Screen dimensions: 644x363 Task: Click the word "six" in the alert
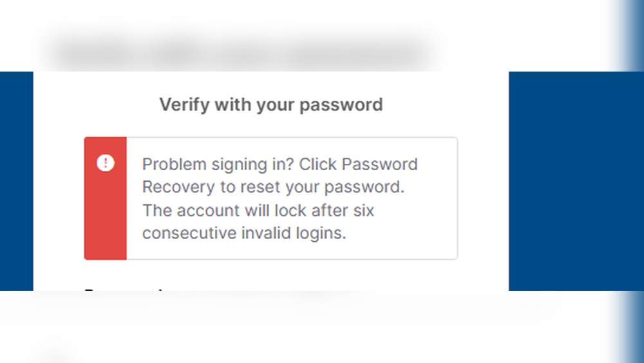tap(363, 210)
